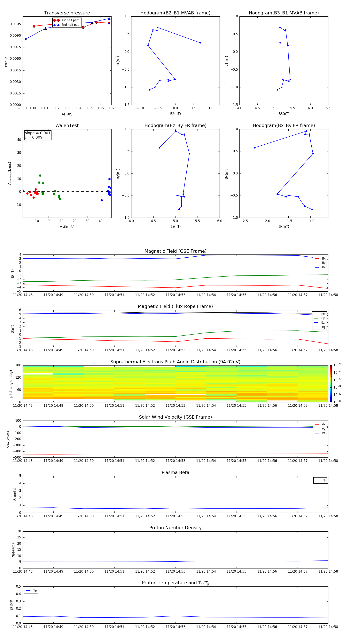Click the 'Proton Temperature and Te/Tp' title
This screenshot has width=351, height=644.
175,583
